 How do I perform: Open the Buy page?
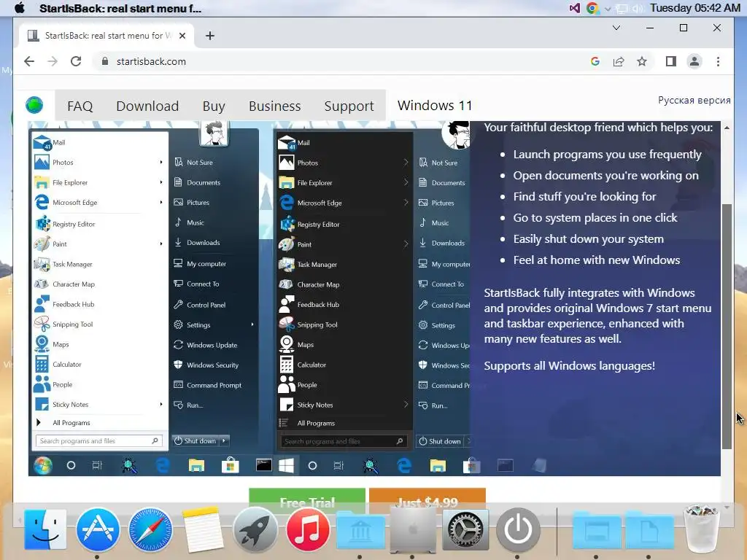[x=214, y=106]
